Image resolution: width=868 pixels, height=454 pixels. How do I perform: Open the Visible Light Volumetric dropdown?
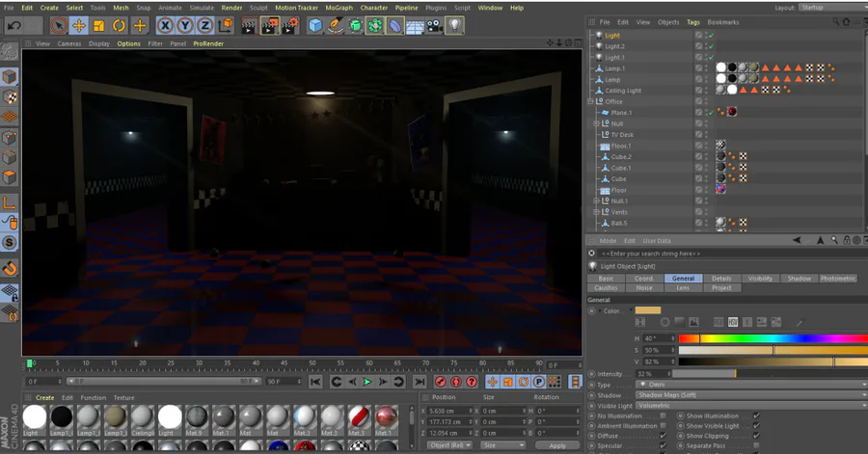751,406
